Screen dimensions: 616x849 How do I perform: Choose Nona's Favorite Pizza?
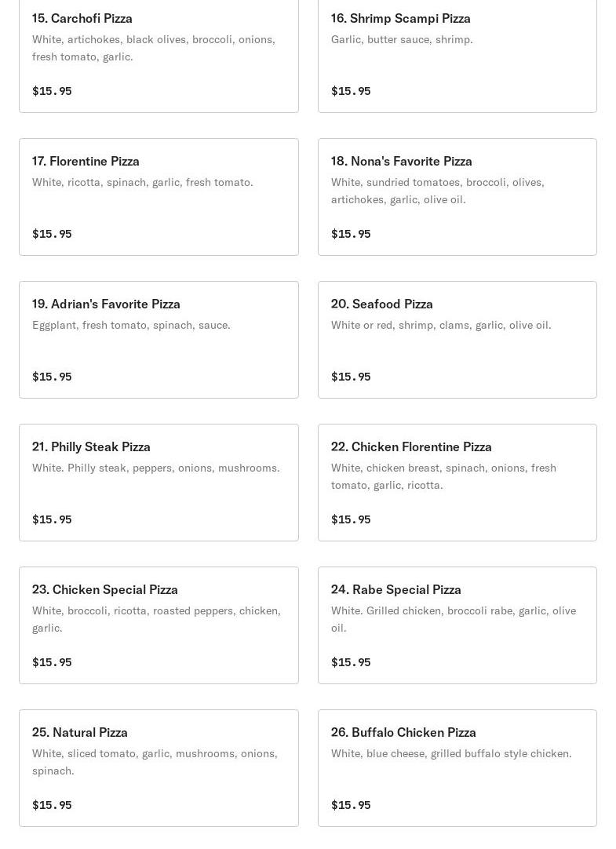(x=401, y=161)
